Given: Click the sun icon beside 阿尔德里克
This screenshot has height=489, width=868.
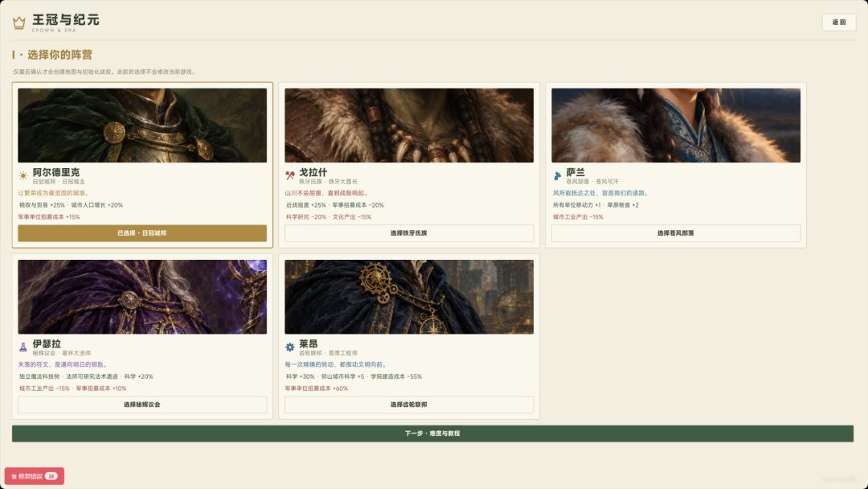Looking at the screenshot, I should click(x=23, y=175).
